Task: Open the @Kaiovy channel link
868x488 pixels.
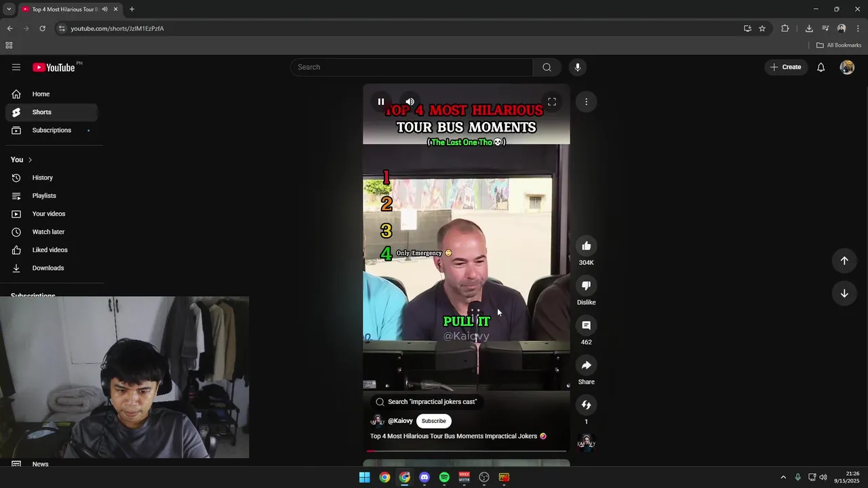Action: pyautogui.click(x=400, y=421)
